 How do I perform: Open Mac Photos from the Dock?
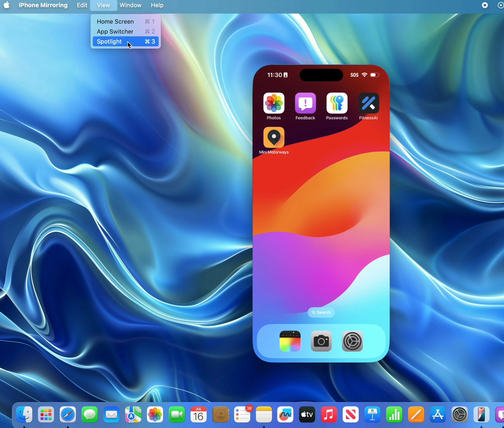point(155,414)
